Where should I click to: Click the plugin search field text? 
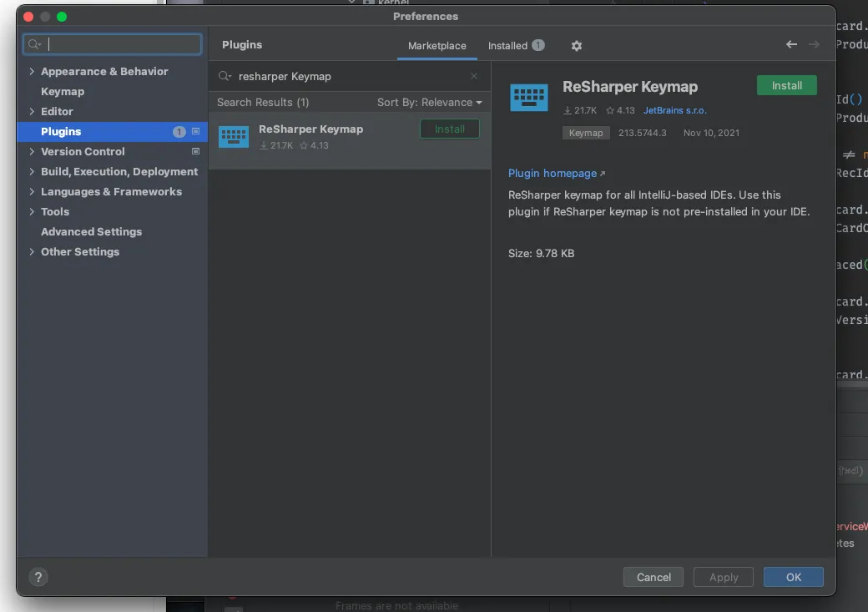[285, 77]
